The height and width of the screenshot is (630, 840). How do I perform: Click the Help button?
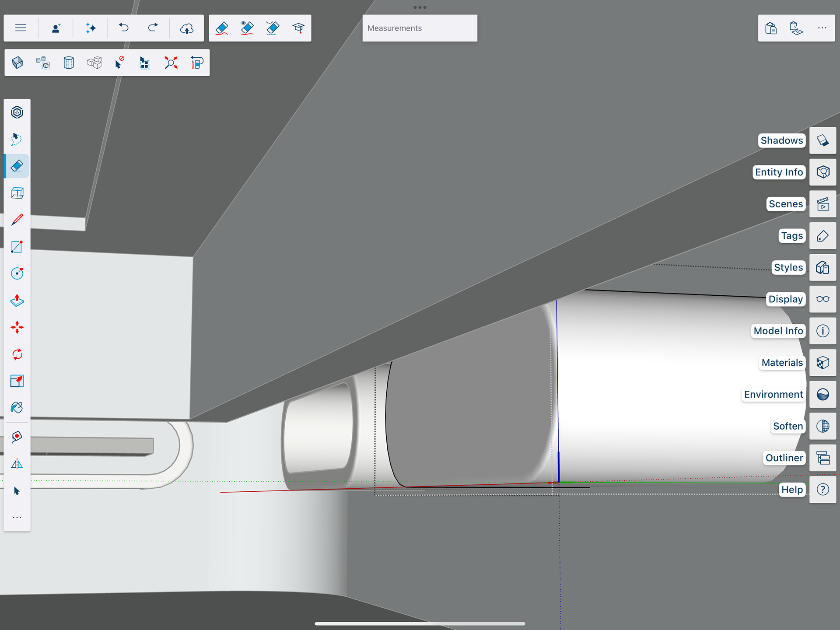click(x=822, y=490)
